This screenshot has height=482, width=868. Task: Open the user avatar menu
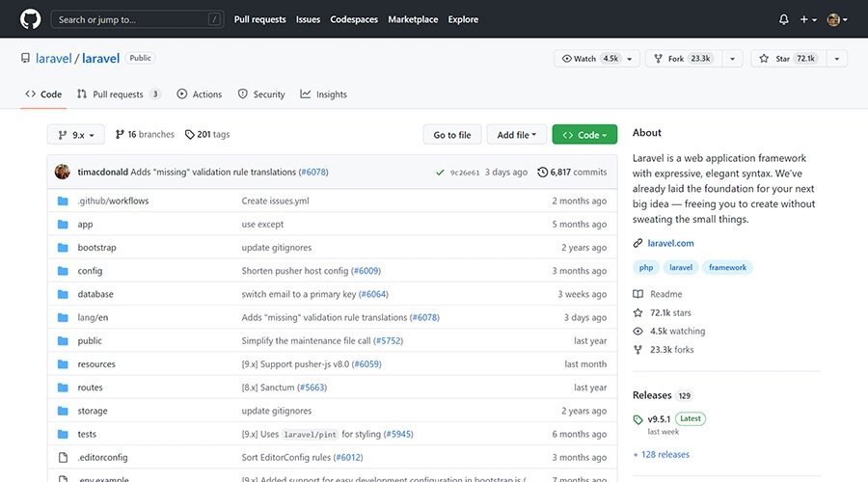pyautogui.click(x=837, y=19)
